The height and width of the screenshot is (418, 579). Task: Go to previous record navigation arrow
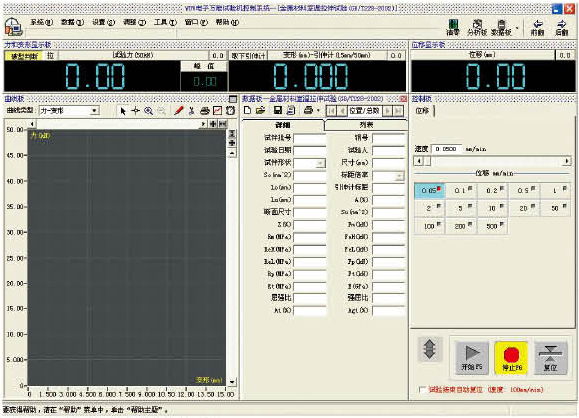click(343, 111)
